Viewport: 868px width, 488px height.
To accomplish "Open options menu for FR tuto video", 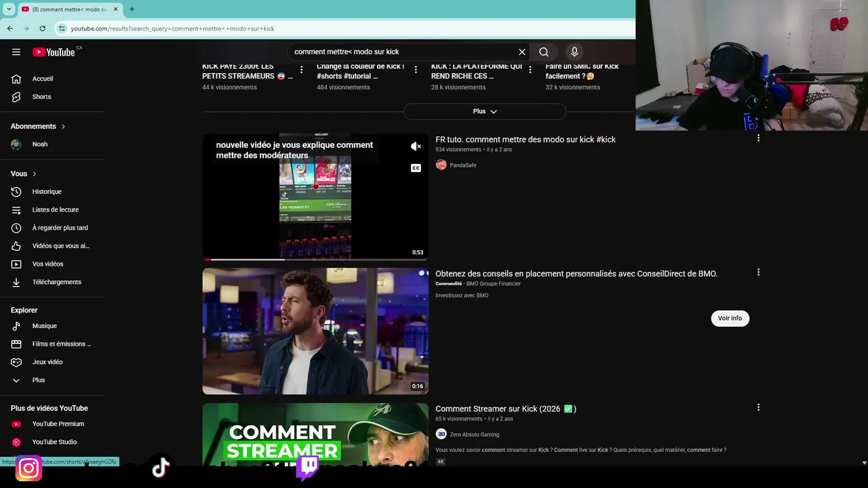I will (x=758, y=138).
